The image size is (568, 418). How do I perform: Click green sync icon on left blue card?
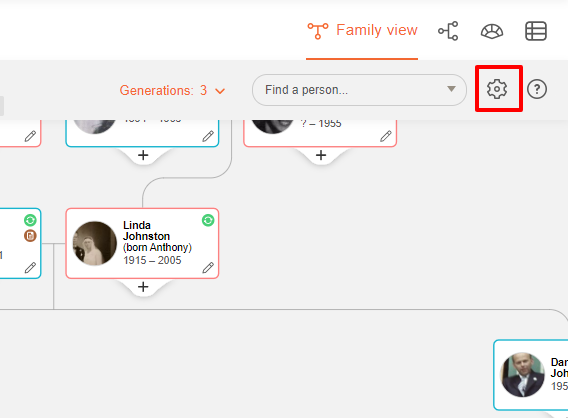click(x=30, y=220)
